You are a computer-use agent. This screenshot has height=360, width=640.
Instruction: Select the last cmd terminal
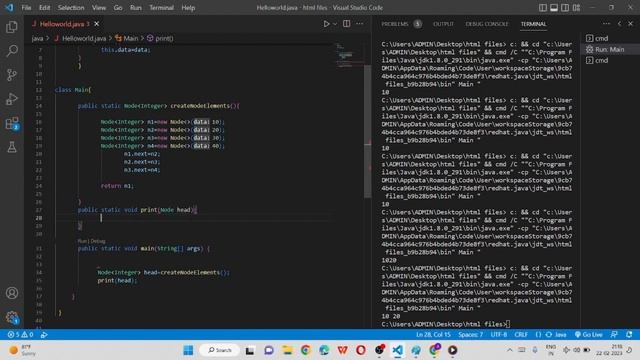610,60
